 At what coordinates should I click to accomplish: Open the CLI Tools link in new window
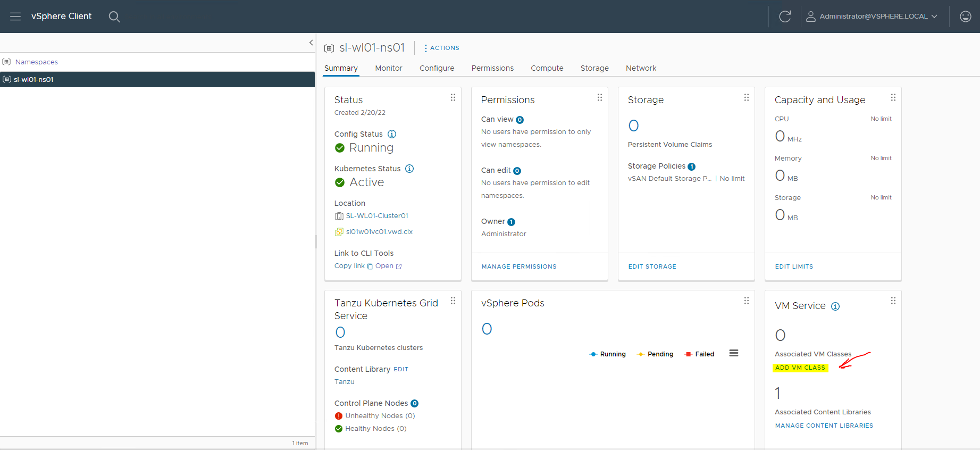(389, 266)
